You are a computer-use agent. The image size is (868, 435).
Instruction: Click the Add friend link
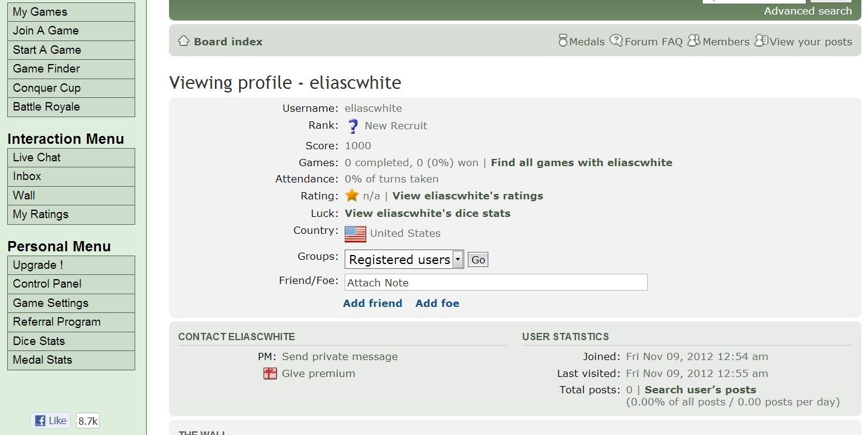pos(372,303)
